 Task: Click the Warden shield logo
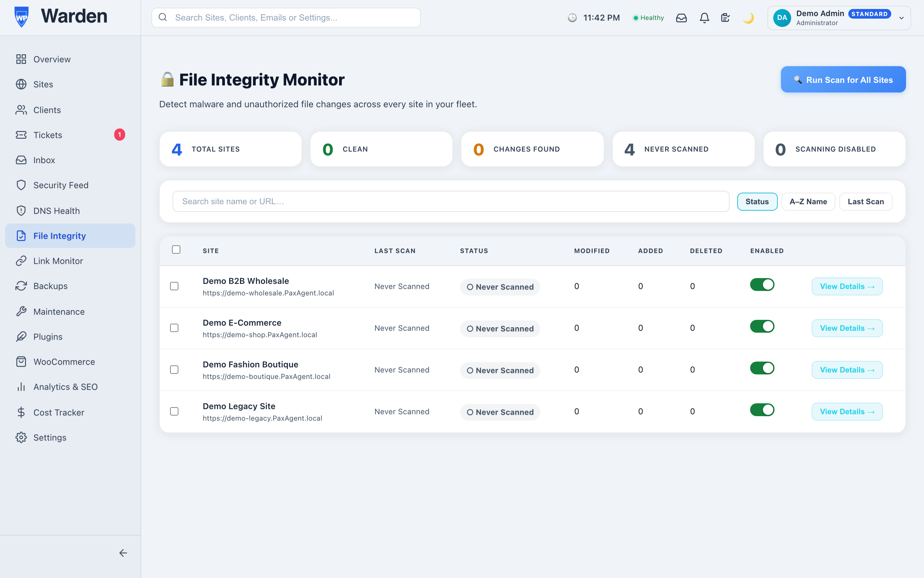coord(21,17)
